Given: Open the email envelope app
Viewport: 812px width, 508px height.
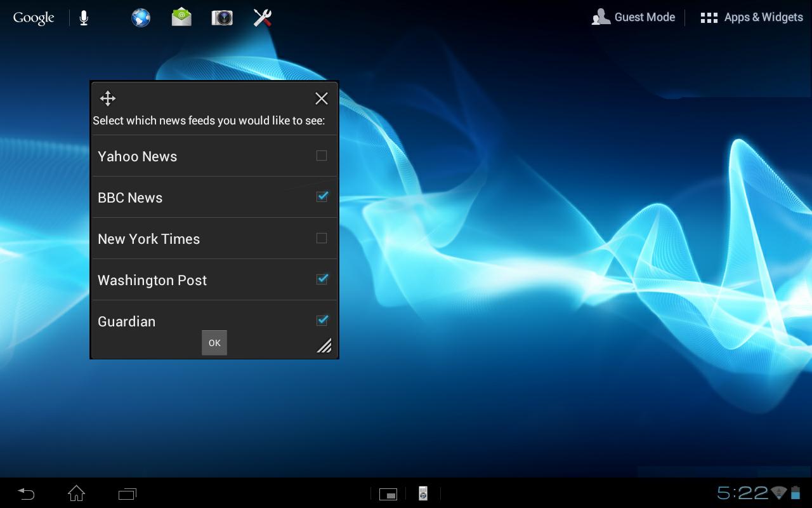Looking at the screenshot, I should click(x=181, y=17).
